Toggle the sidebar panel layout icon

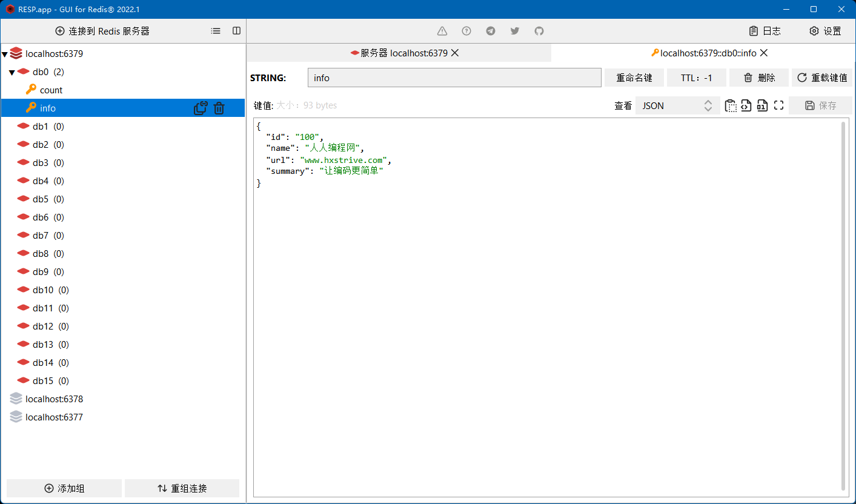(237, 31)
